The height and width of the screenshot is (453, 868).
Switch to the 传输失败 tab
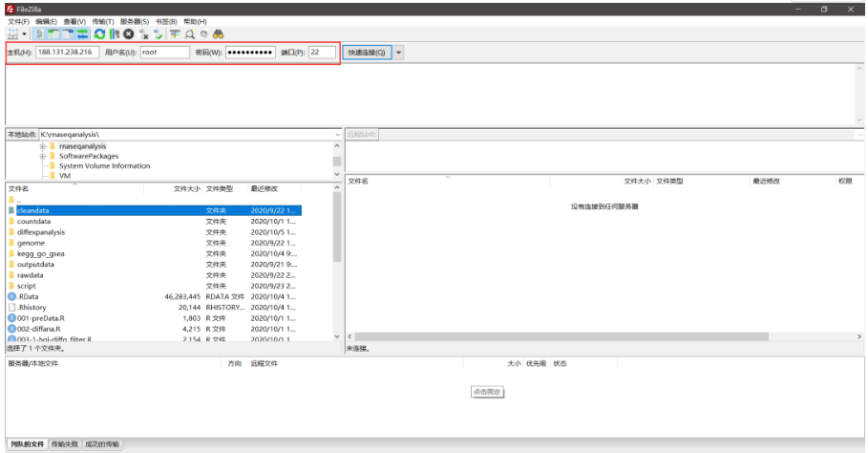pos(65,444)
